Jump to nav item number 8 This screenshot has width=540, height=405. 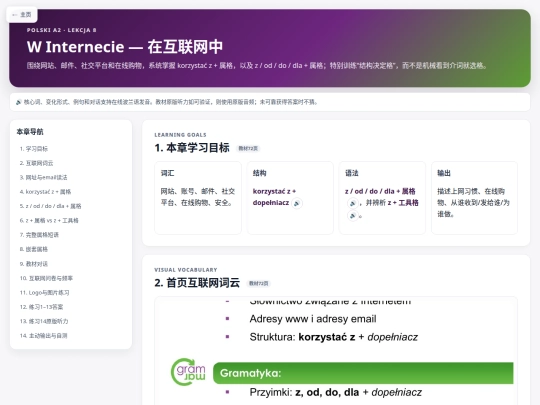point(34,249)
